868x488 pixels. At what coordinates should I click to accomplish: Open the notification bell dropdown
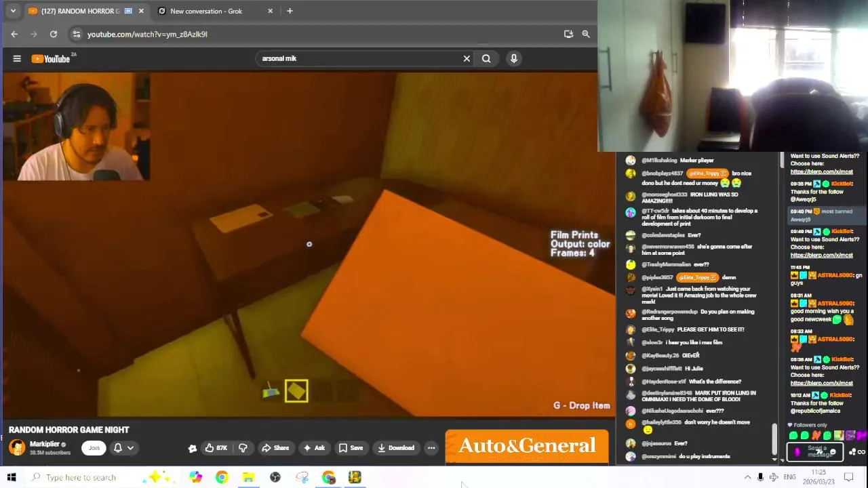pyautogui.click(x=123, y=448)
